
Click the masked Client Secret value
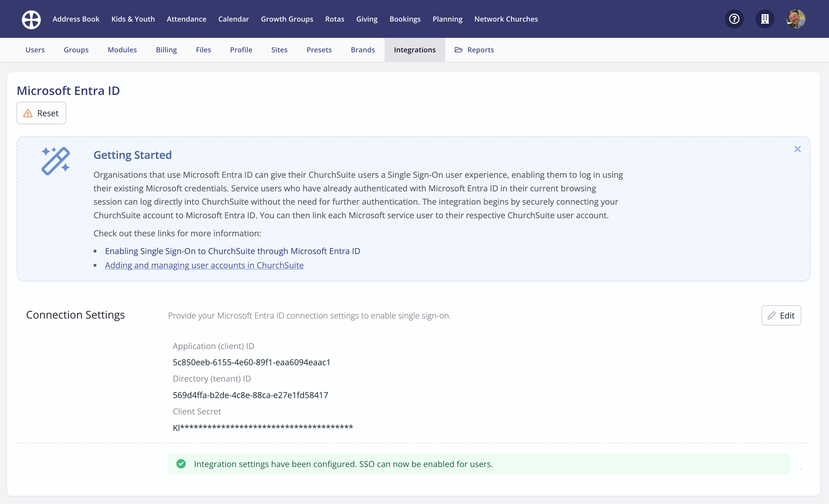click(263, 428)
